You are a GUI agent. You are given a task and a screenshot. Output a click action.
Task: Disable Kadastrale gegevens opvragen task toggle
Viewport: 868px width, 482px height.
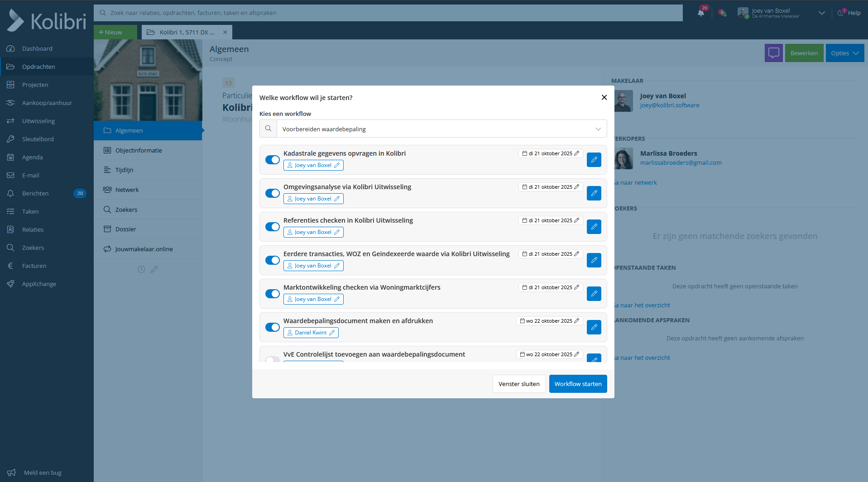coord(273,160)
